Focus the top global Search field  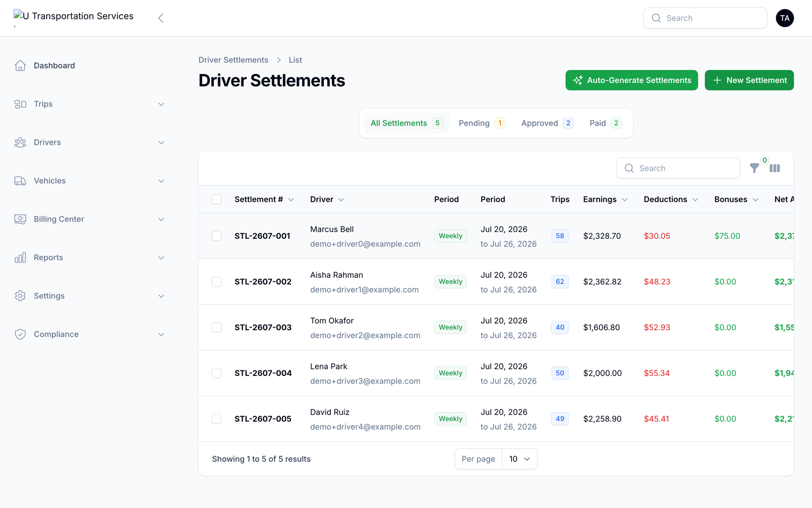705,18
